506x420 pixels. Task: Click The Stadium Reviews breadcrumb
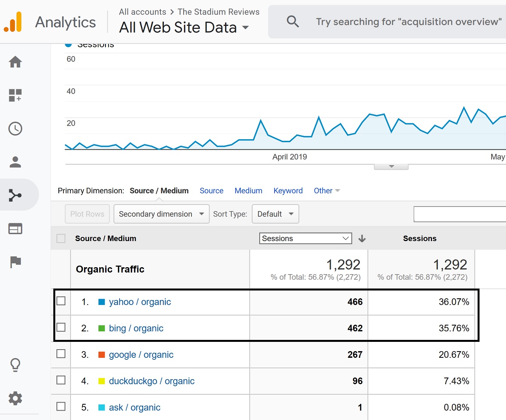(218, 12)
